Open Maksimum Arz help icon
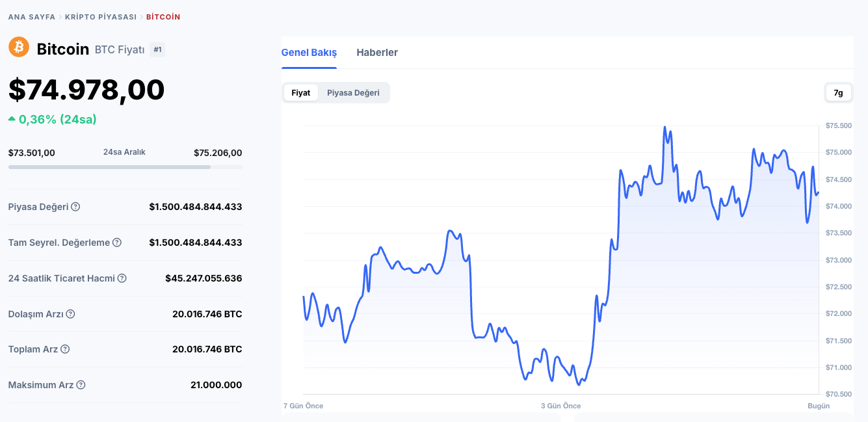Screen dimensions: 868x422 click(x=81, y=385)
